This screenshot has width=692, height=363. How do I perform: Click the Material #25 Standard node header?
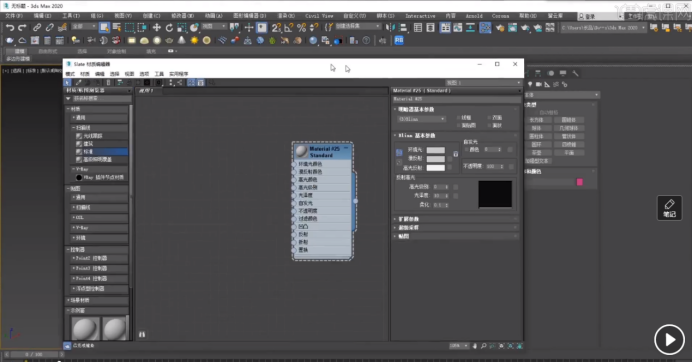point(323,152)
